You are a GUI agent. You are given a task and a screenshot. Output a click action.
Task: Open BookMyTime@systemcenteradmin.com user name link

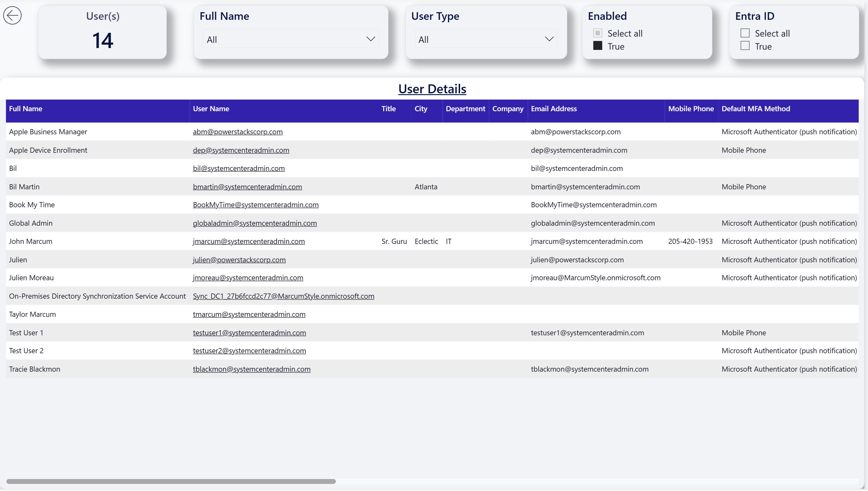255,205
